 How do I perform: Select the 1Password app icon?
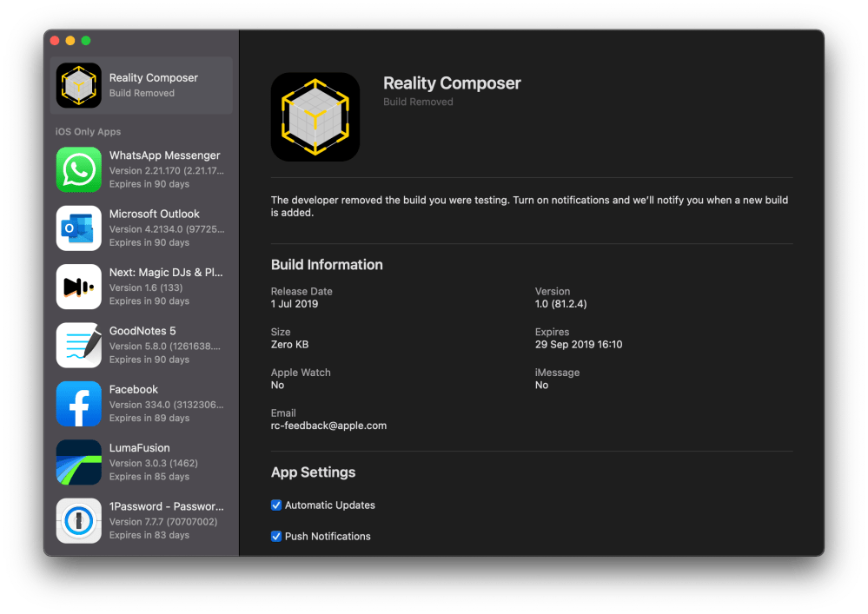(x=79, y=520)
